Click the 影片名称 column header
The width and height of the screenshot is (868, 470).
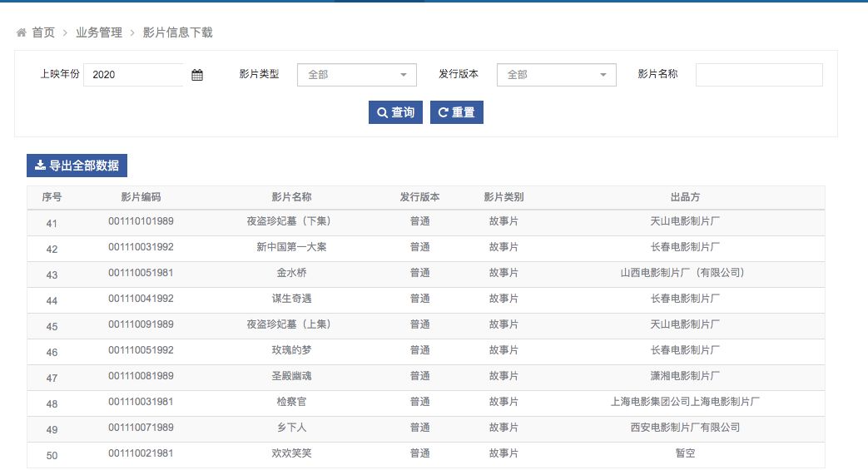tap(291, 197)
